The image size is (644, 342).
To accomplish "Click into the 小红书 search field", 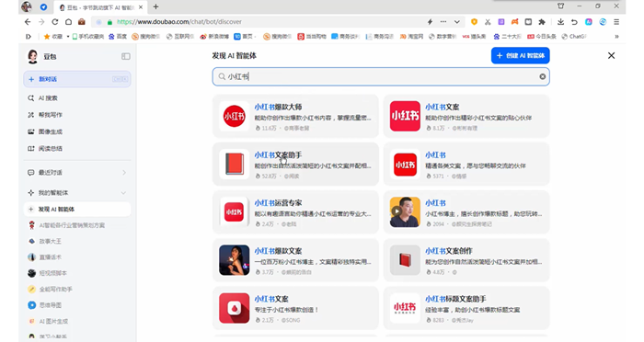I will (381, 76).
